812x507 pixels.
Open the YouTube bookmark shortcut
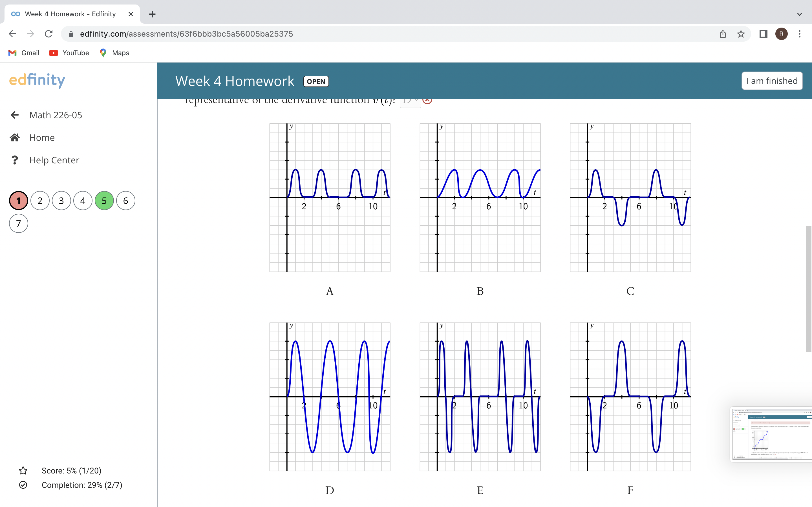tap(69, 53)
